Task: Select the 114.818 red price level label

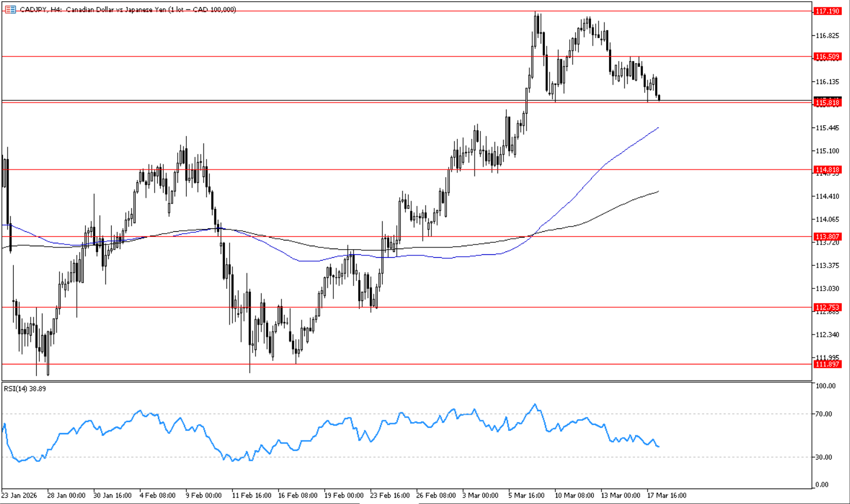Action: pos(827,170)
